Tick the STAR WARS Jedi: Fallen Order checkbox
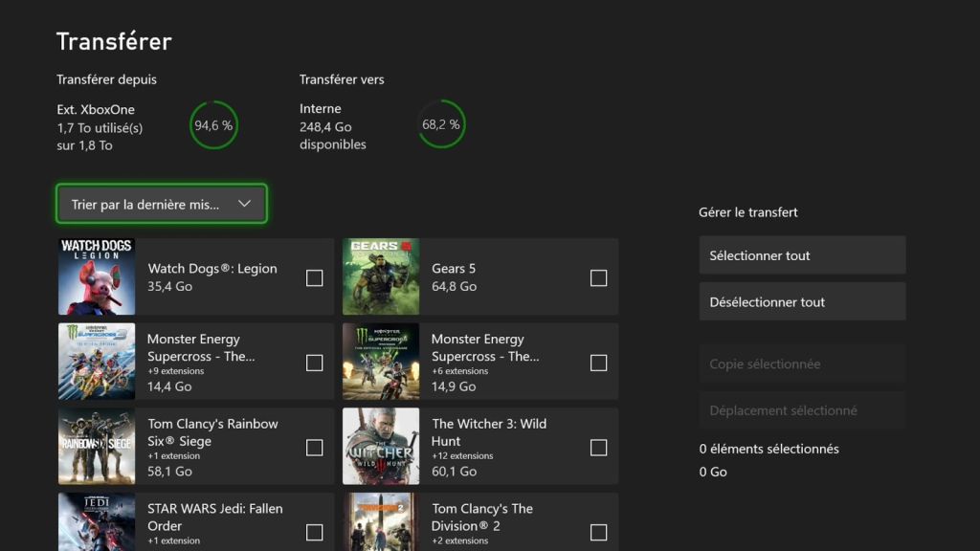The image size is (980, 551). [x=314, y=532]
